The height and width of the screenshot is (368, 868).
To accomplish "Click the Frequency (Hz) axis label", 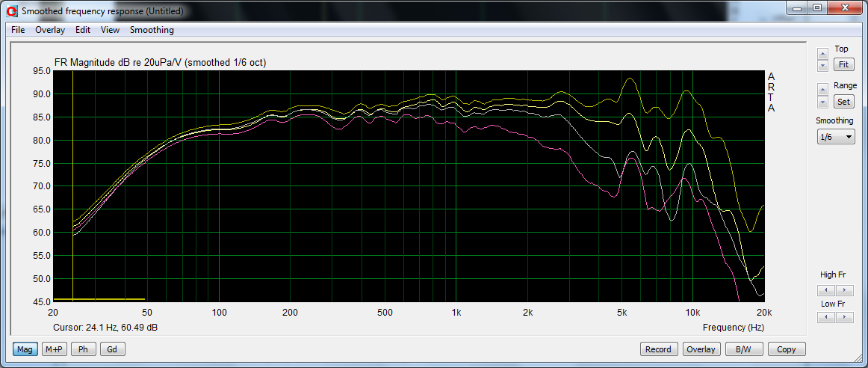I will point(734,328).
